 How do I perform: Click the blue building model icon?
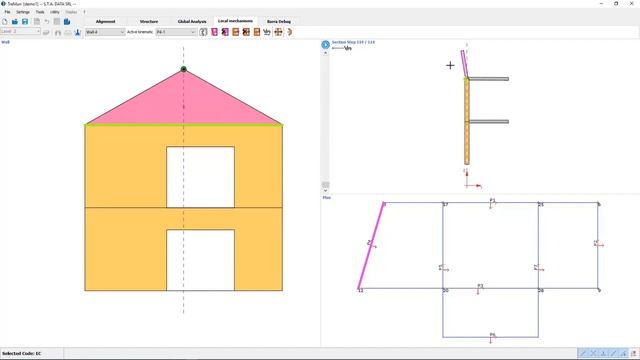click(x=67, y=22)
